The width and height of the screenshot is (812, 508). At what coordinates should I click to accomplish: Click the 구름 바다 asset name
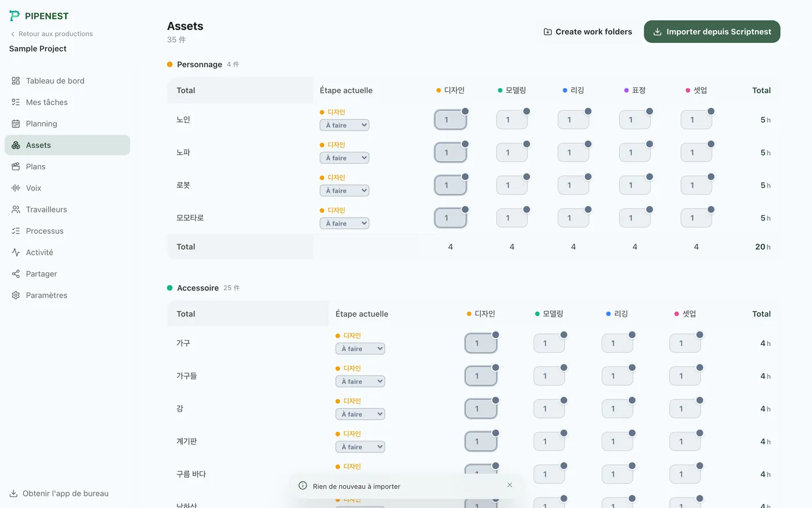click(191, 474)
